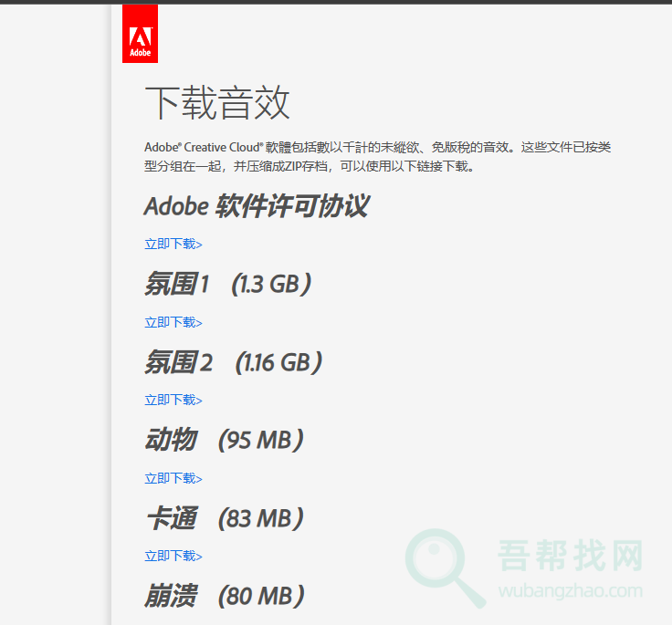The image size is (672, 625).
Task: Select the 氛围2 (1.16 GB) heading
Action: (234, 363)
